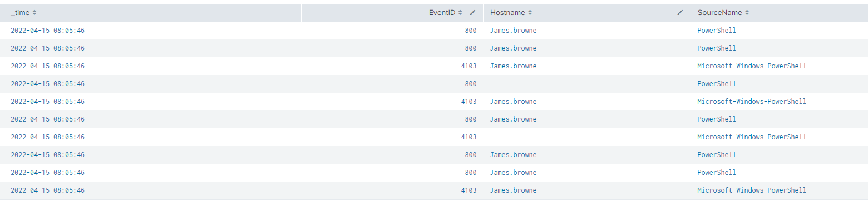Click EventID 800 in the top row
Screen dimensions: 868x206
tap(471, 31)
